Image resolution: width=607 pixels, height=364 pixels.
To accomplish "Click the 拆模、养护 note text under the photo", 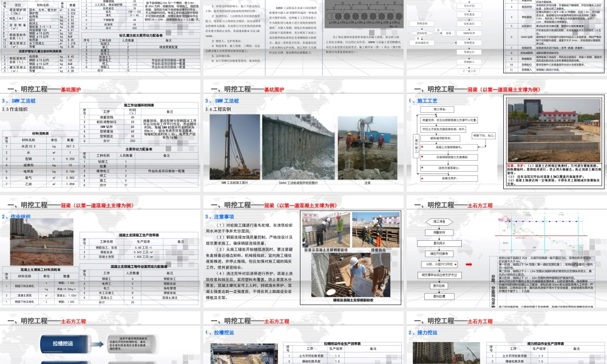I will click(x=554, y=175).
